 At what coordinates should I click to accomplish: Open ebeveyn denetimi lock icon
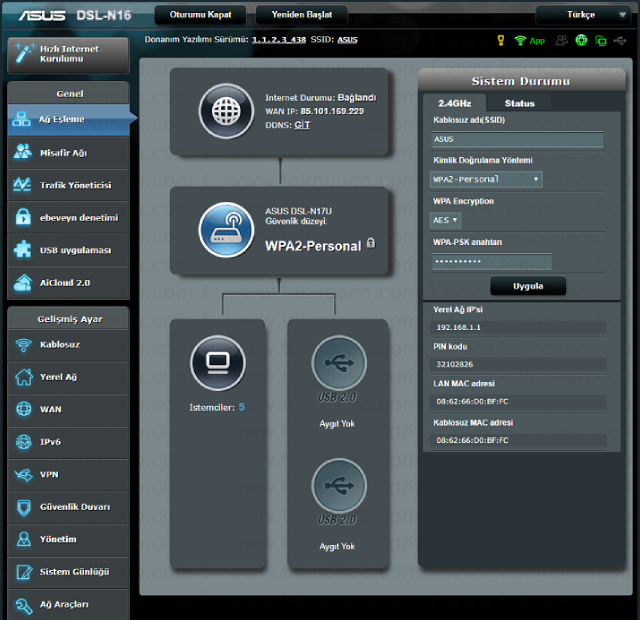coord(23,217)
